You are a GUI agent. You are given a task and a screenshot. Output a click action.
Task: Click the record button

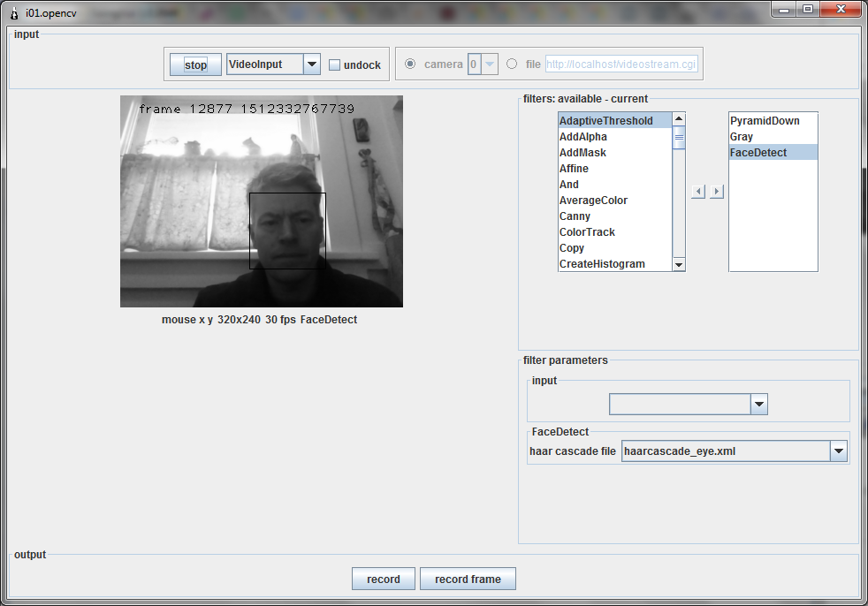(383, 579)
